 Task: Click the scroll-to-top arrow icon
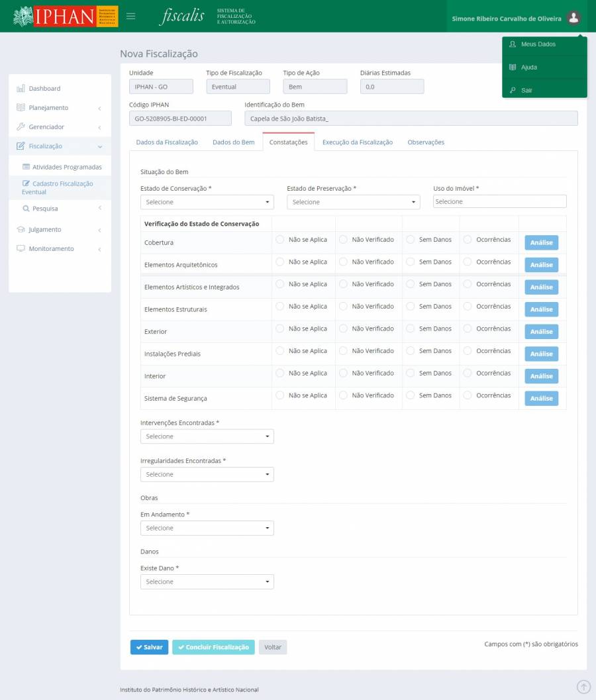click(x=583, y=687)
